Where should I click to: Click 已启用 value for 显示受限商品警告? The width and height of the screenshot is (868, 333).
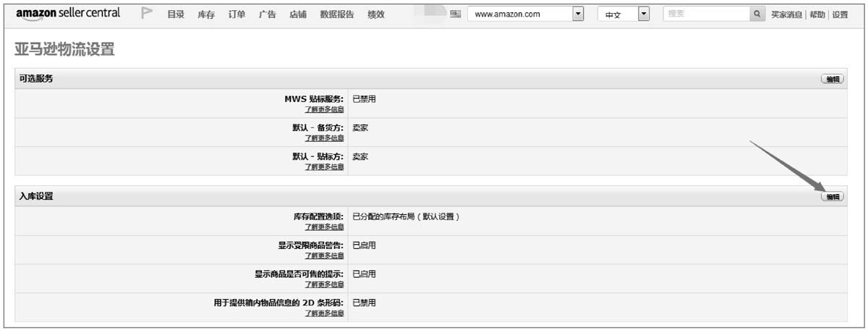tap(364, 245)
